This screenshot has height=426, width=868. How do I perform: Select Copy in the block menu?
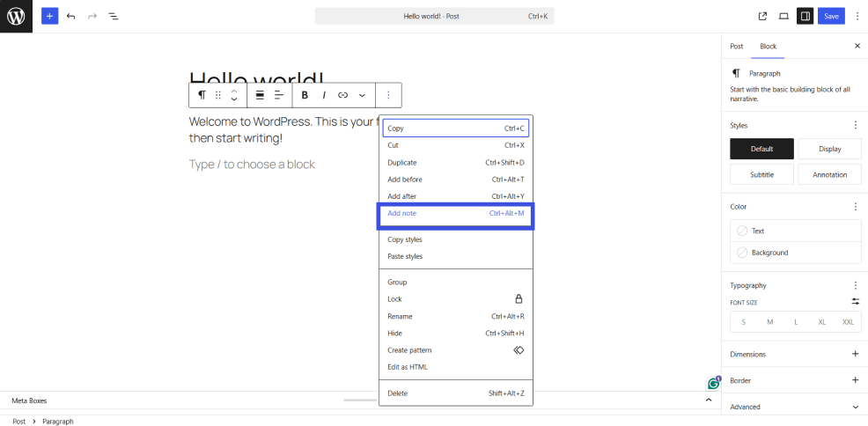pos(456,129)
